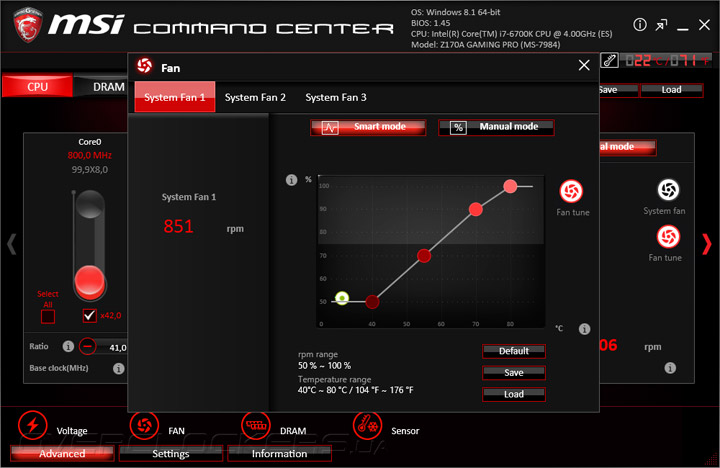Click Fan tune icon in Fan dialog
The image size is (720, 468).
click(571, 191)
